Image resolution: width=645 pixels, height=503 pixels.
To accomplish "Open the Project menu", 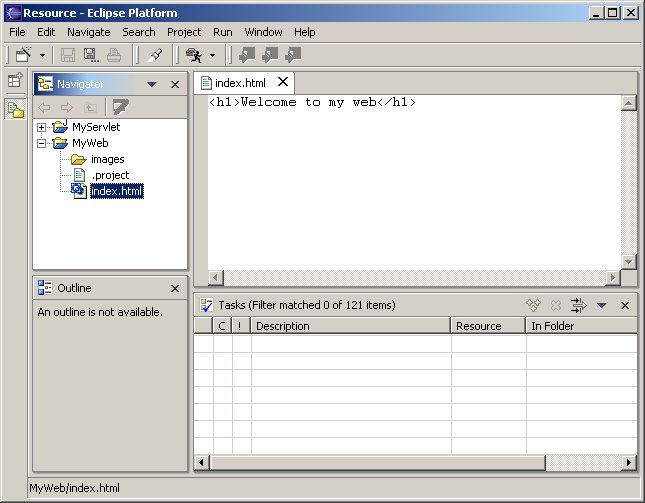I will pyautogui.click(x=184, y=32).
